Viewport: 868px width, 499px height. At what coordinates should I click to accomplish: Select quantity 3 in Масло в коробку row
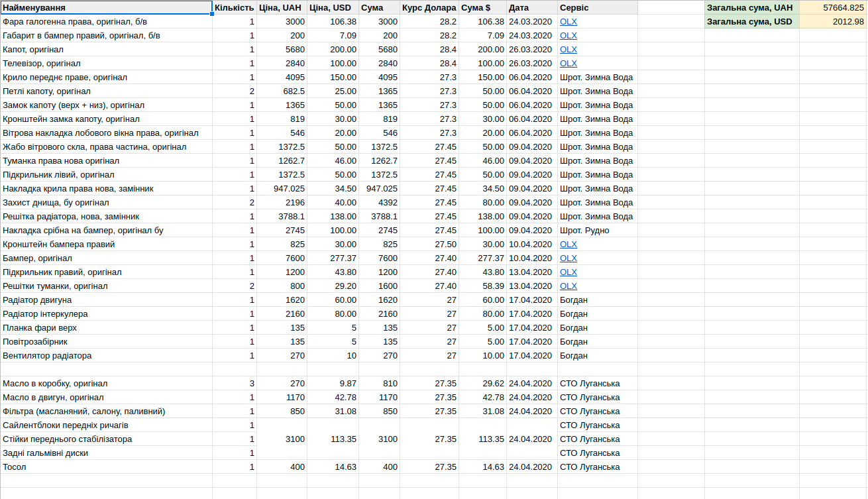[235, 383]
